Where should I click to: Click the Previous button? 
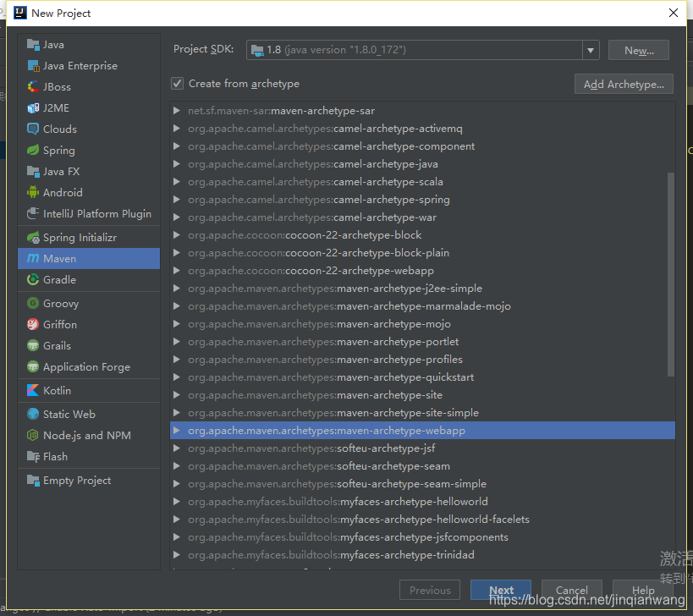click(430, 590)
